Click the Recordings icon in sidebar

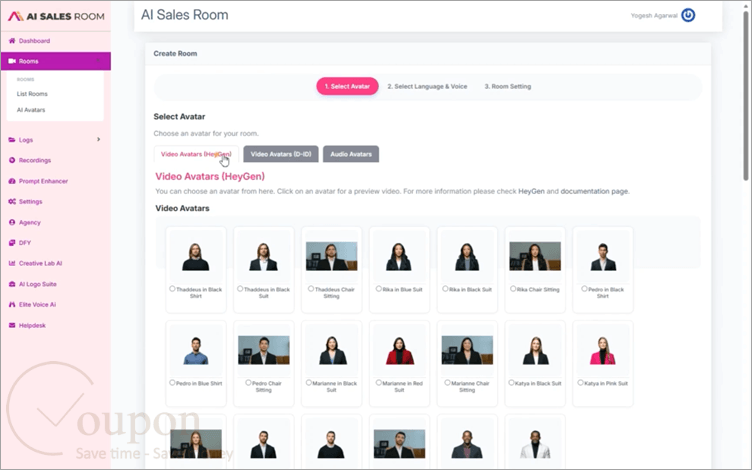tap(12, 160)
